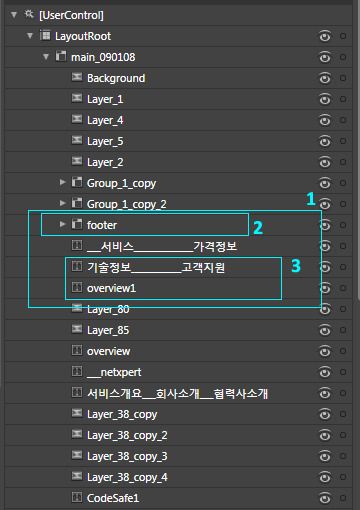Click the Layer_1 image icon
Screen dimensions: 360x510
pos(77,98)
